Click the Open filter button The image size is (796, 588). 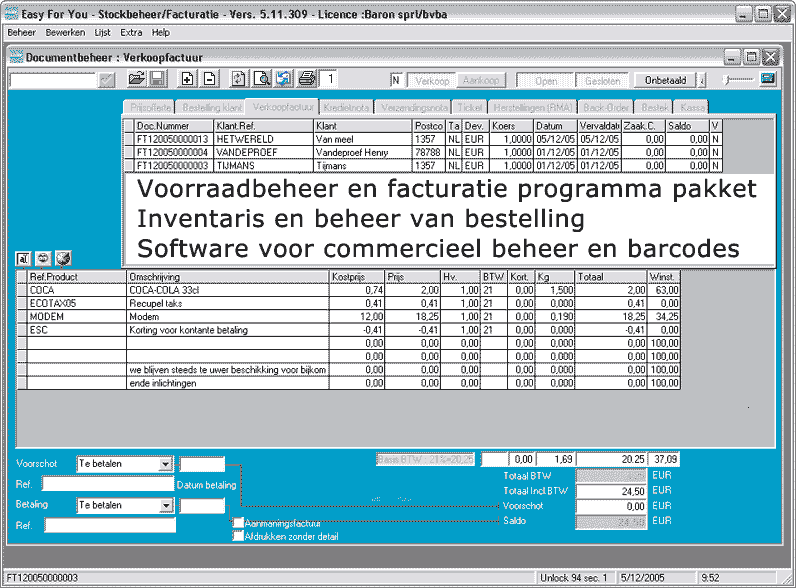546,81
